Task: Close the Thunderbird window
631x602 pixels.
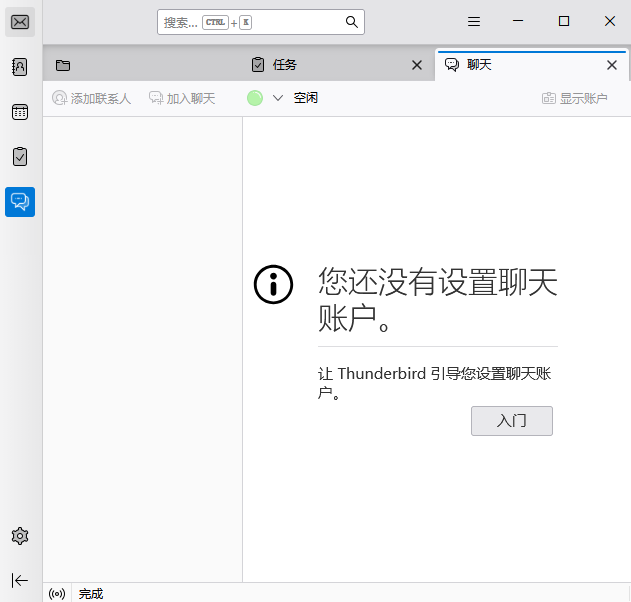Action: click(610, 21)
